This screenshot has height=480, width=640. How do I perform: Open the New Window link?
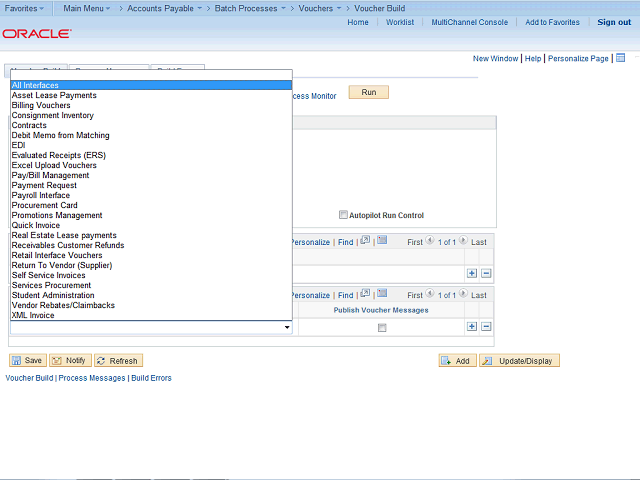(x=496, y=58)
